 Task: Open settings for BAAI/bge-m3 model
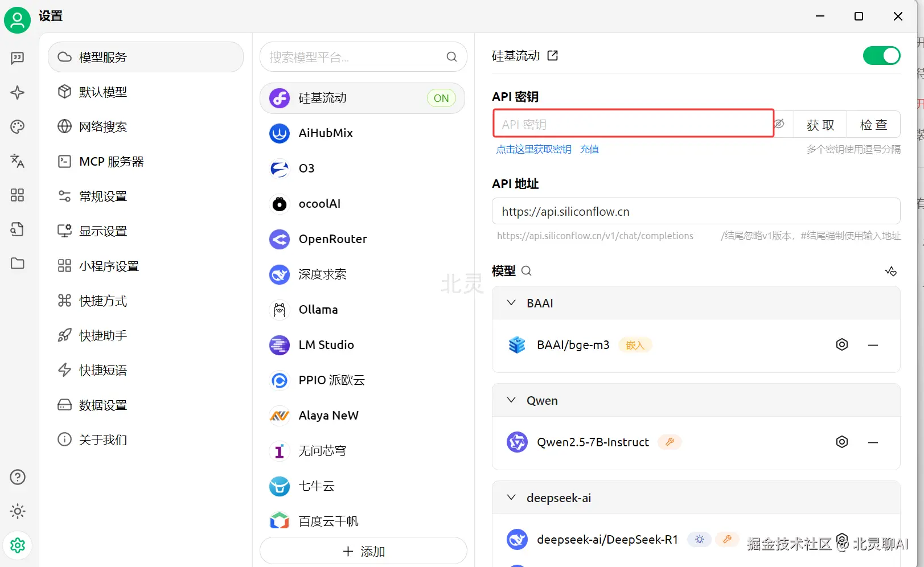[x=842, y=344]
